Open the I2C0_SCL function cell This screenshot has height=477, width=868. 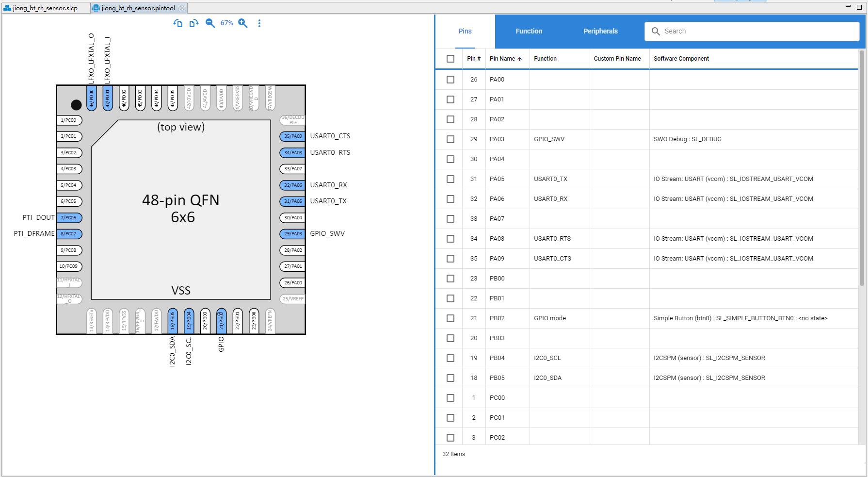[560, 358]
